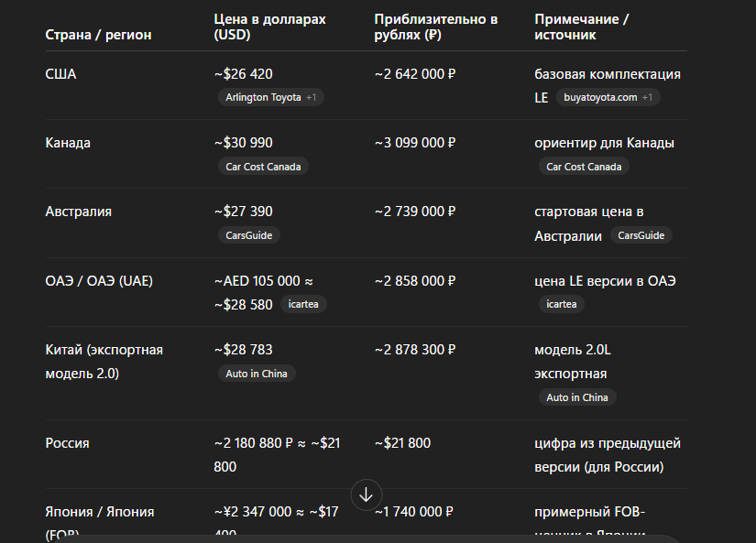Screen dimensions: 756x543
Task: Expand the +1 next to Arlington Toyota
Action: (311, 97)
